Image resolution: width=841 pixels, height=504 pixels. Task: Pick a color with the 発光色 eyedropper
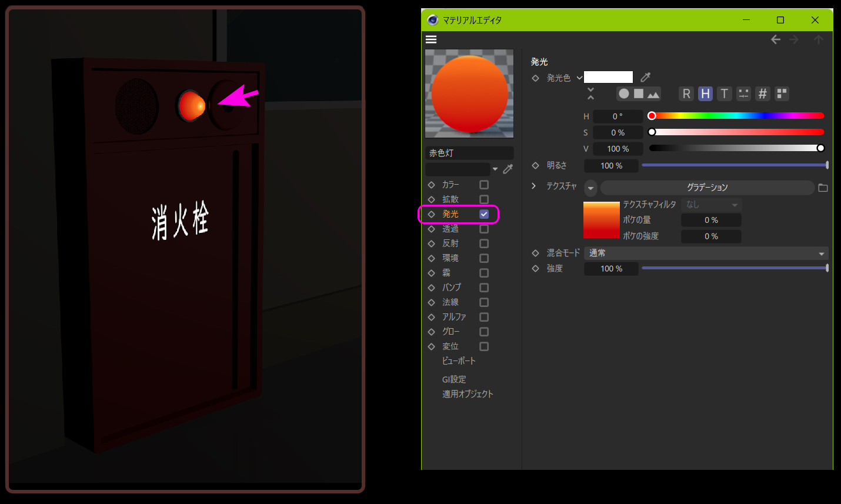(645, 77)
